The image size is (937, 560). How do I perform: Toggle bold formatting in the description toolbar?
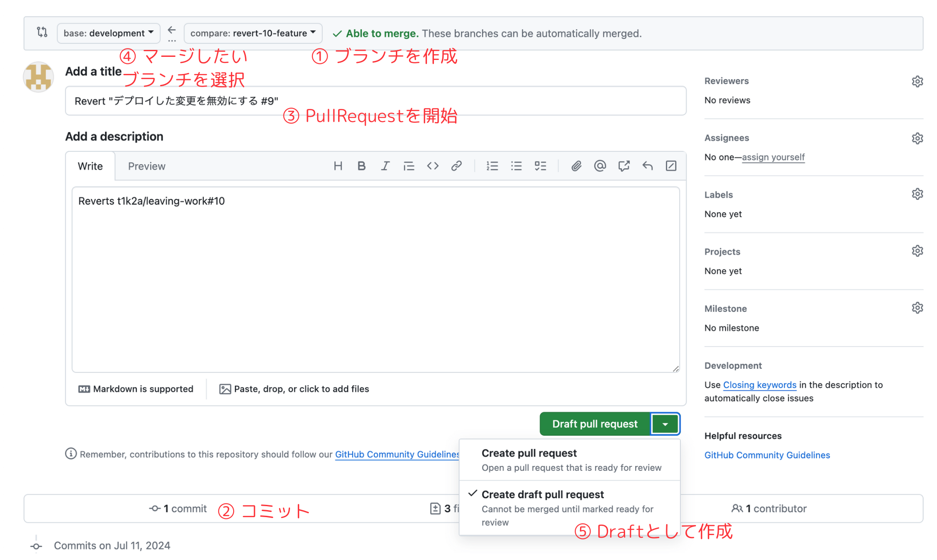[361, 166]
